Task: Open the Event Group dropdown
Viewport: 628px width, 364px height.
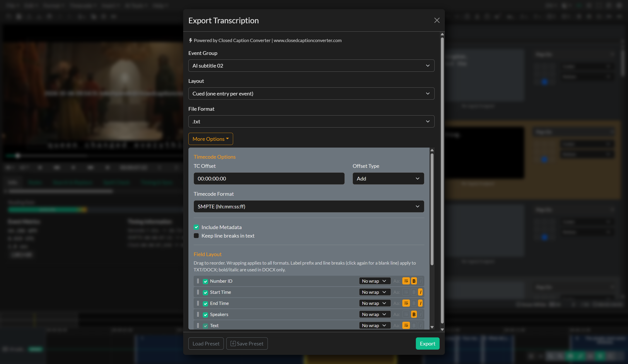Action: (311, 66)
